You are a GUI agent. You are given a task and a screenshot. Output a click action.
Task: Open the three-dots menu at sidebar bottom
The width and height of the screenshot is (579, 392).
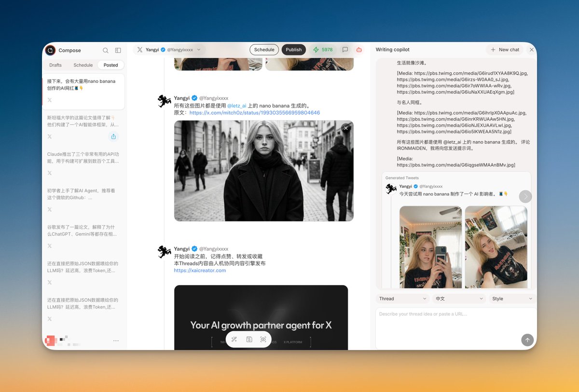click(116, 341)
